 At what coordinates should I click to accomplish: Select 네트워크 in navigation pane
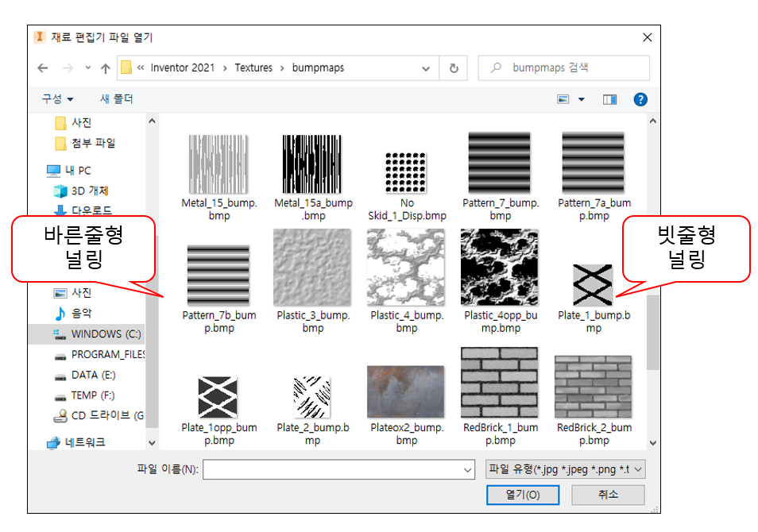(76, 442)
